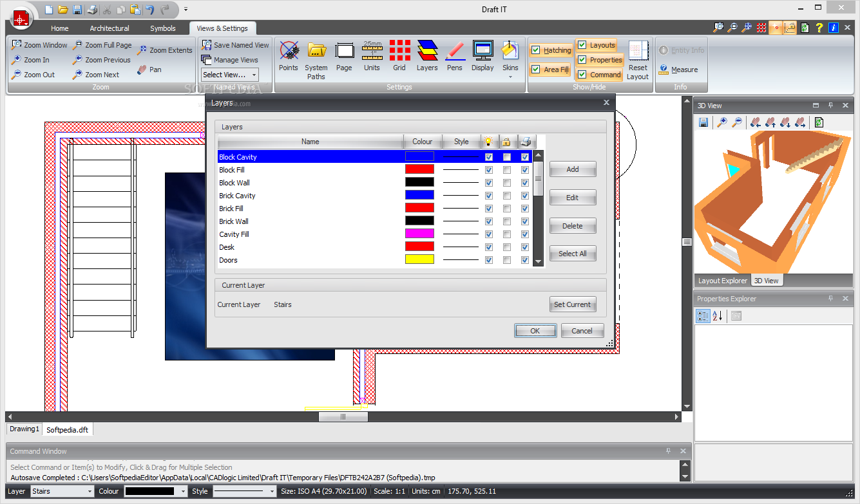Click the Brick Cavity blue colour swatch

click(419, 195)
